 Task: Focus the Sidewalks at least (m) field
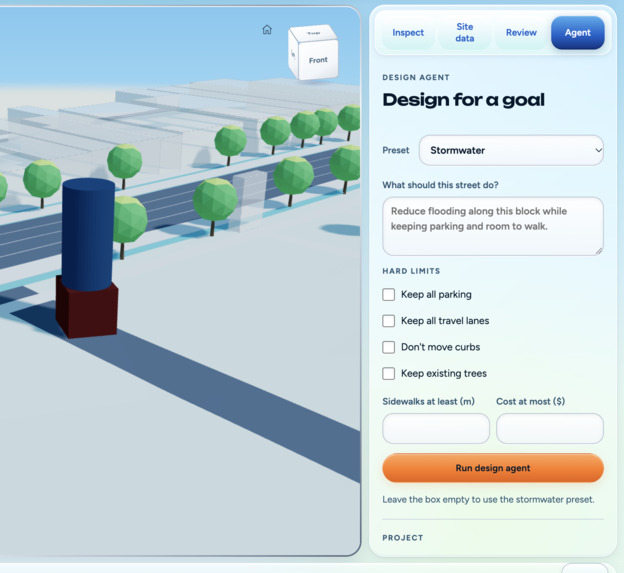click(x=436, y=428)
